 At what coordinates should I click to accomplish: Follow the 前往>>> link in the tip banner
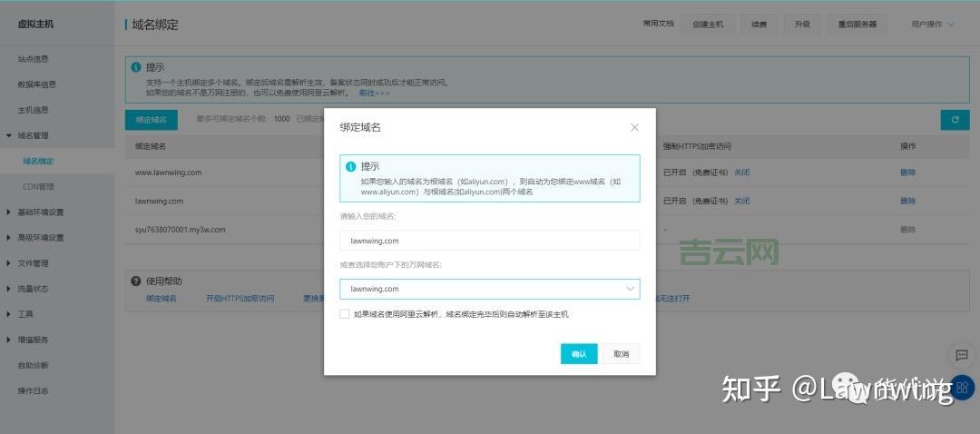[374, 93]
